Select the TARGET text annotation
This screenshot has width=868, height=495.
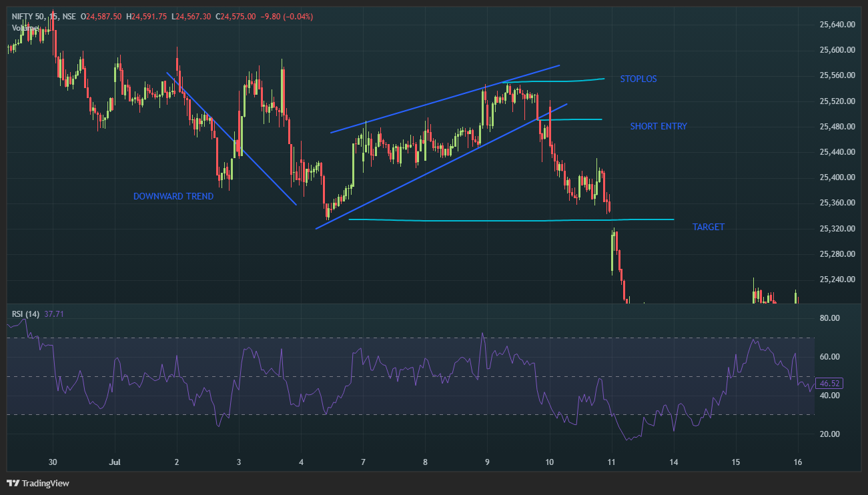(x=708, y=227)
